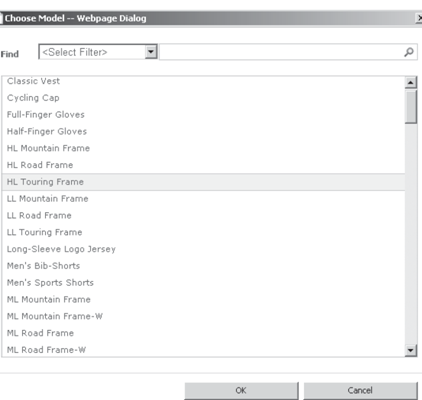Select Men's Bib-Shorts entry
This screenshot has height=400, width=422.
pyautogui.click(x=203, y=266)
